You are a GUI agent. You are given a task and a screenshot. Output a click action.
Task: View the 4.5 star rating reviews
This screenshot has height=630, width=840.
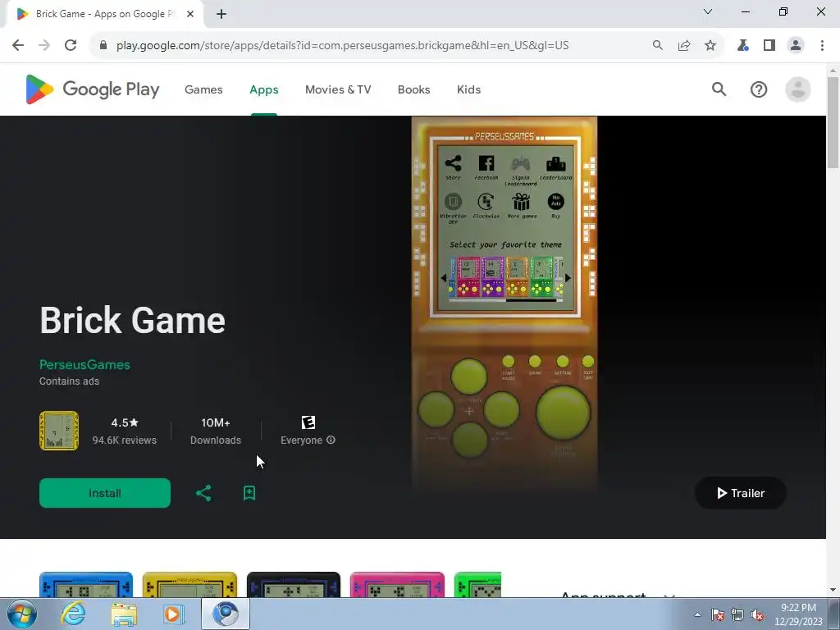pyautogui.click(x=125, y=431)
